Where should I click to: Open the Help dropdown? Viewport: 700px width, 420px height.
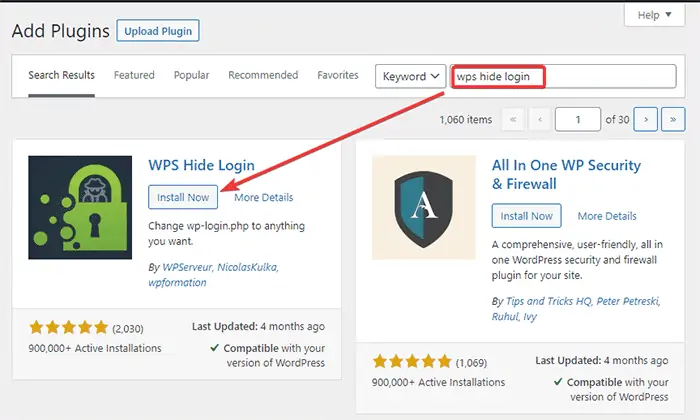click(654, 15)
